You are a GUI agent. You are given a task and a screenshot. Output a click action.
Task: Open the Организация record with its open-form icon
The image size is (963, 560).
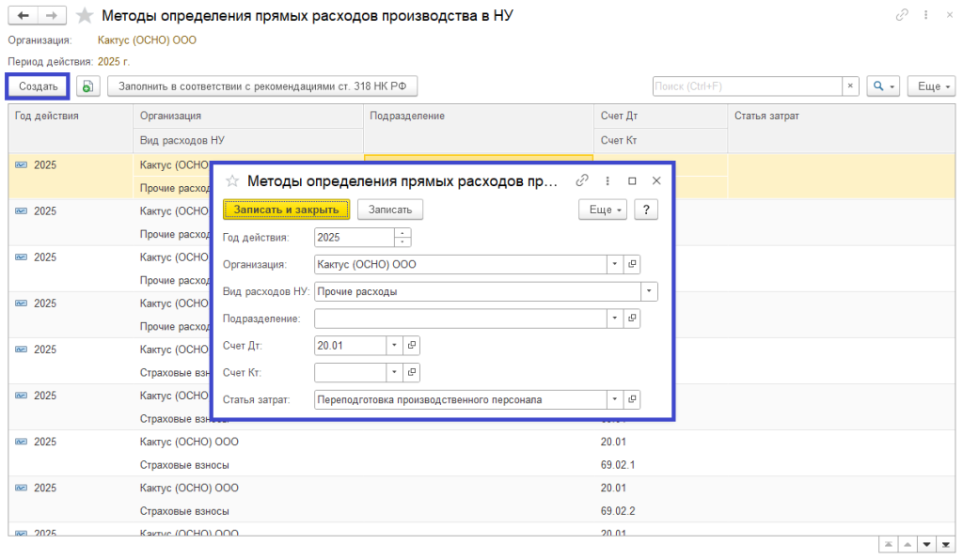point(632,265)
